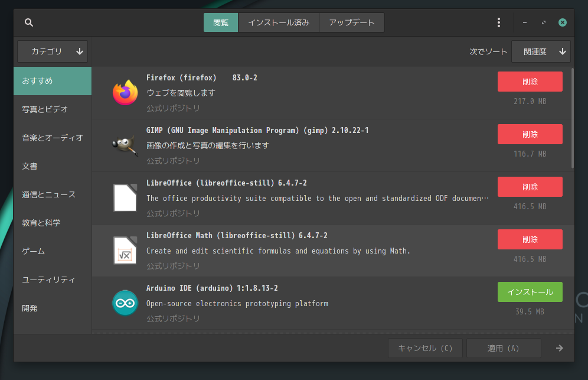Viewport: 588px width, 380px height.
Task: Expand the カテゴリ dropdown
Action: click(53, 51)
